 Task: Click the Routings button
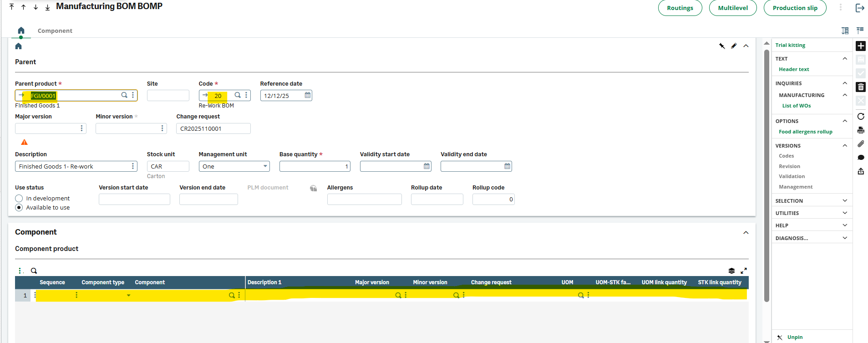[680, 8]
